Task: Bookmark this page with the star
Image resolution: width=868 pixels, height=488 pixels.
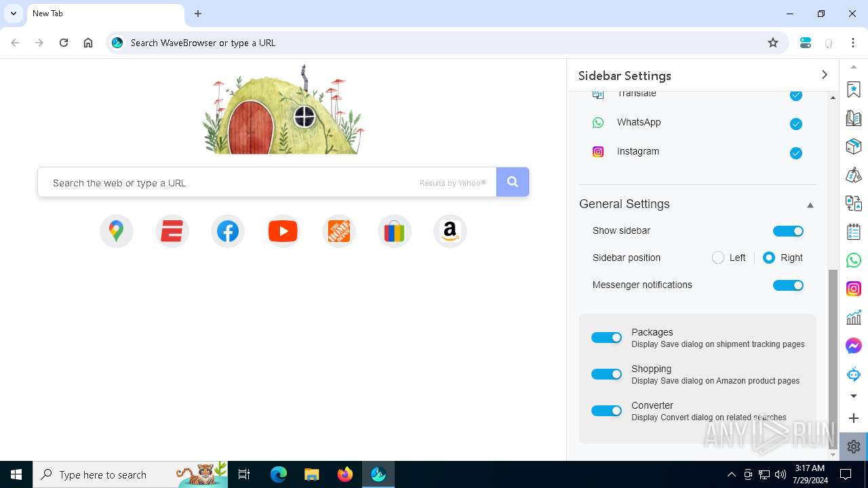Action: [773, 43]
